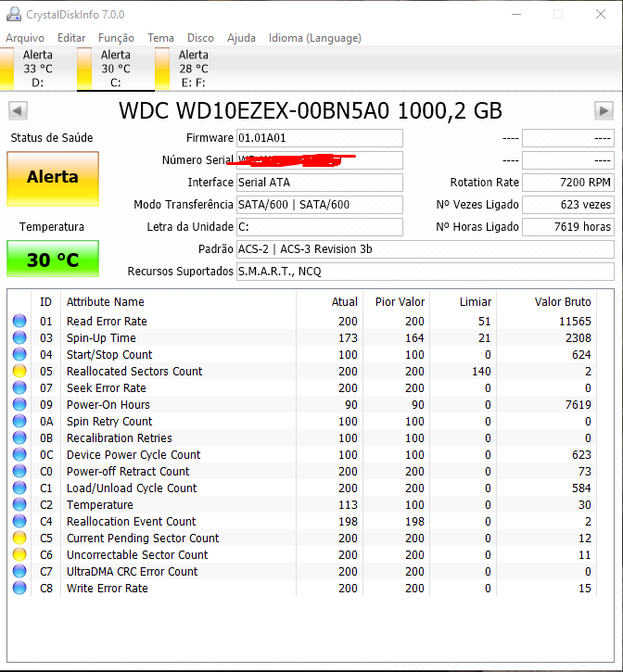Open the Idioma (Language) menu
Viewport: 623px width, 672px height.
[314, 38]
